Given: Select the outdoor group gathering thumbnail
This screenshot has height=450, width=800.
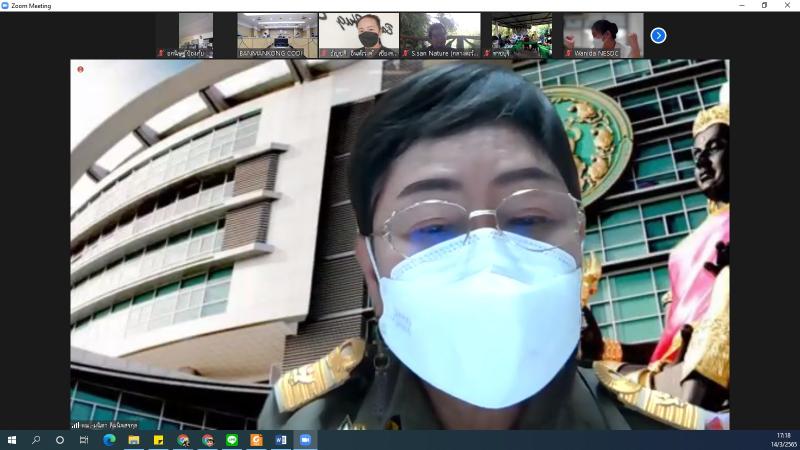Looking at the screenshot, I should [522, 35].
